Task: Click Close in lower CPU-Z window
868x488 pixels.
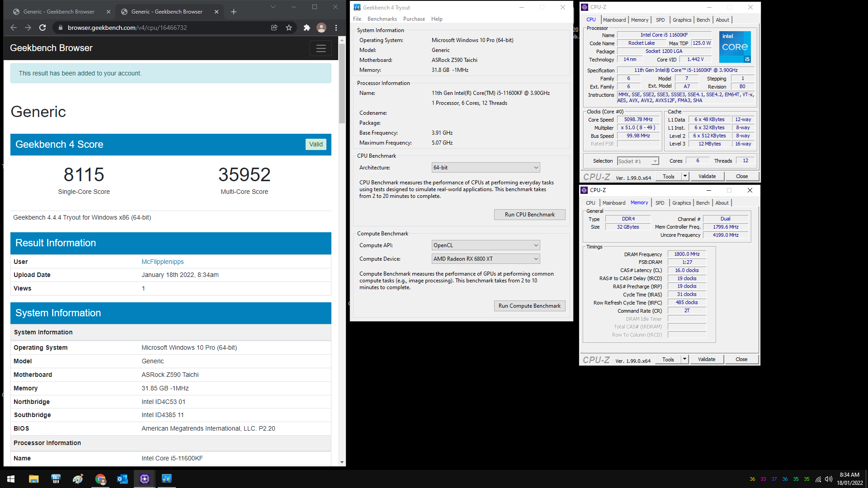Action: tap(741, 359)
